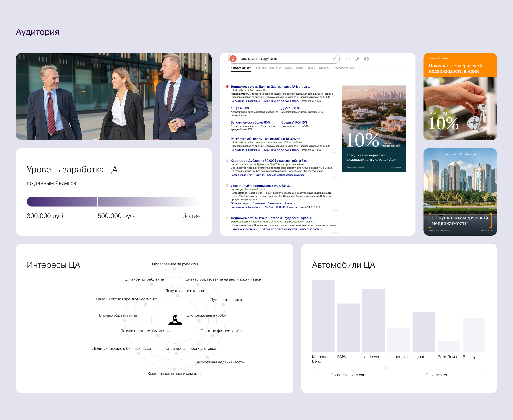Open the orange '10% доходность' ad banner
The width and height of the screenshot is (513, 420).
(460, 97)
